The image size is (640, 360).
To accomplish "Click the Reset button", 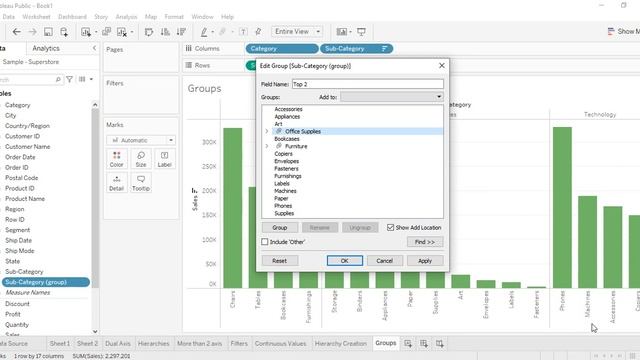I will (280, 260).
